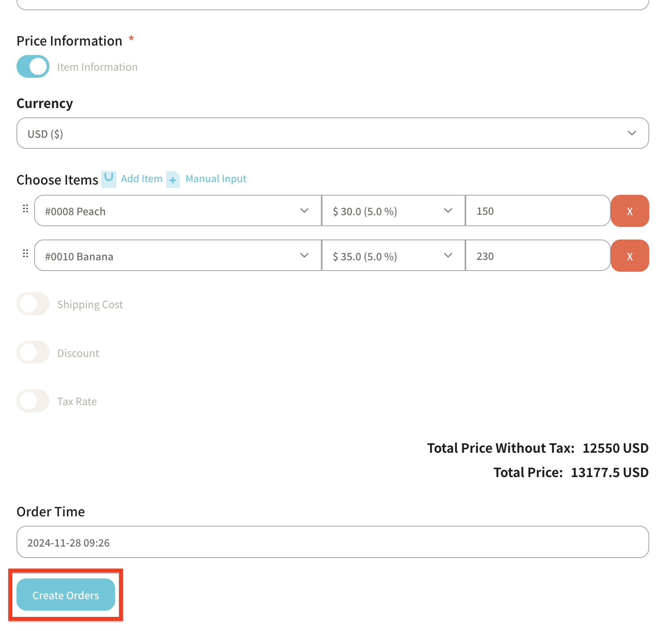Open the USD ($) currency dropdown
Screen dimensions: 672x631
click(332, 134)
